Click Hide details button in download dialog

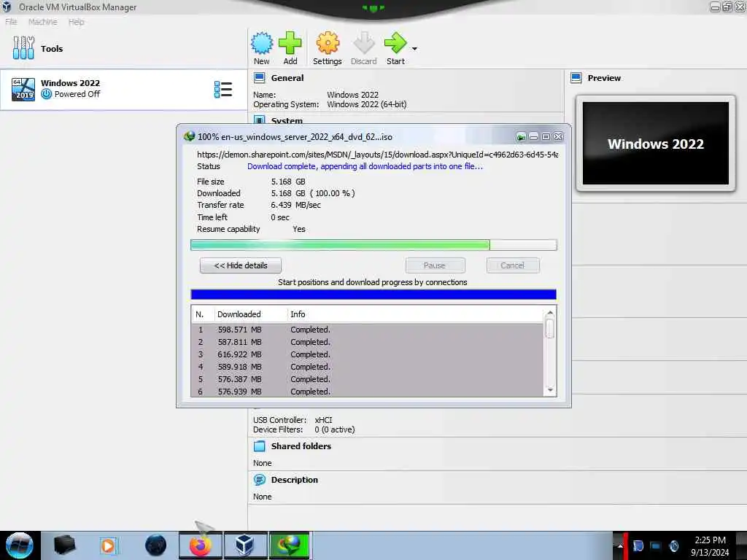[241, 265]
